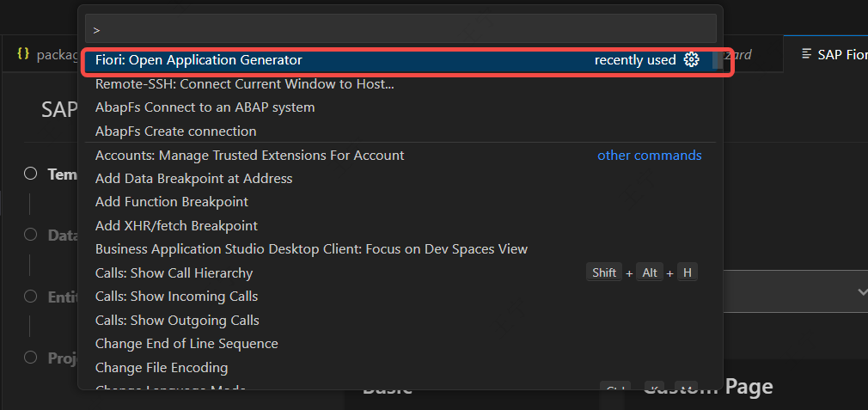868x410 pixels.
Task: Focus the command palette input field
Action: (x=400, y=28)
